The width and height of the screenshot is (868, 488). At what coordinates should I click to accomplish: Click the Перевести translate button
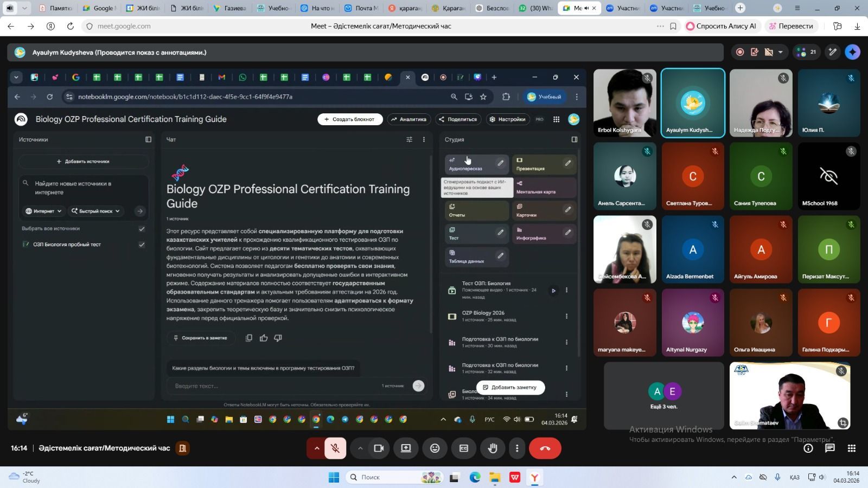790,26
